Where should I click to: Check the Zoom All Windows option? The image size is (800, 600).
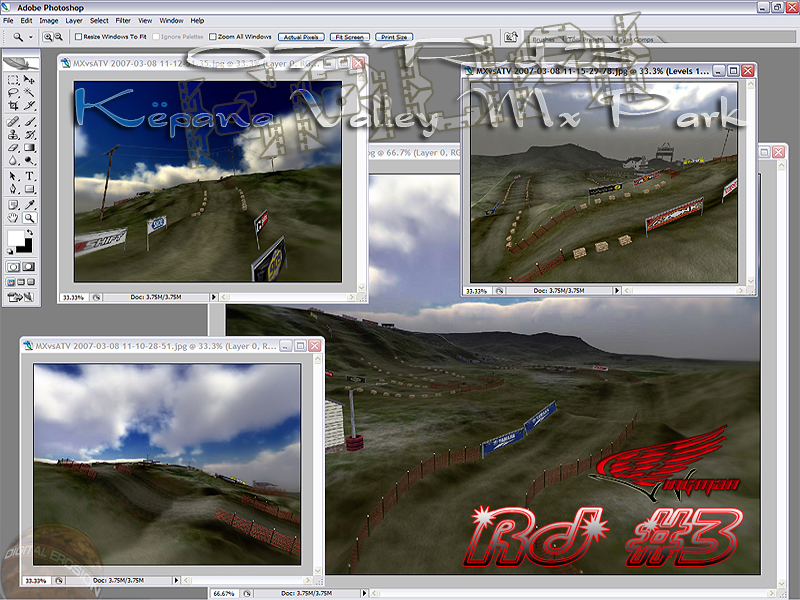click(x=212, y=36)
